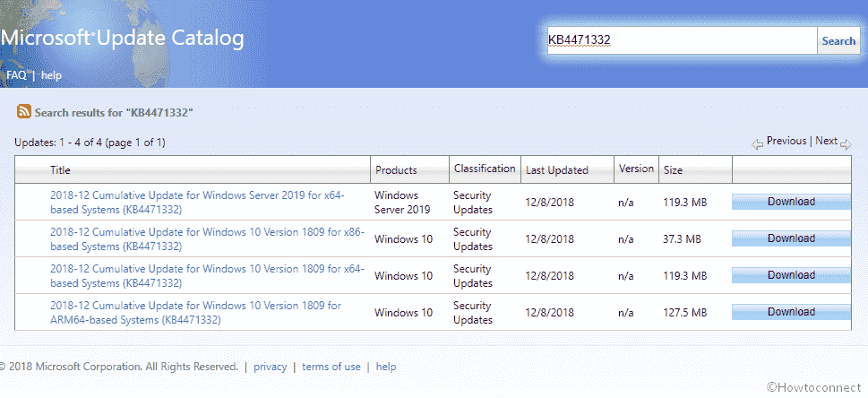Sort by the Size column header
868x398 pixels.
pos(673,170)
